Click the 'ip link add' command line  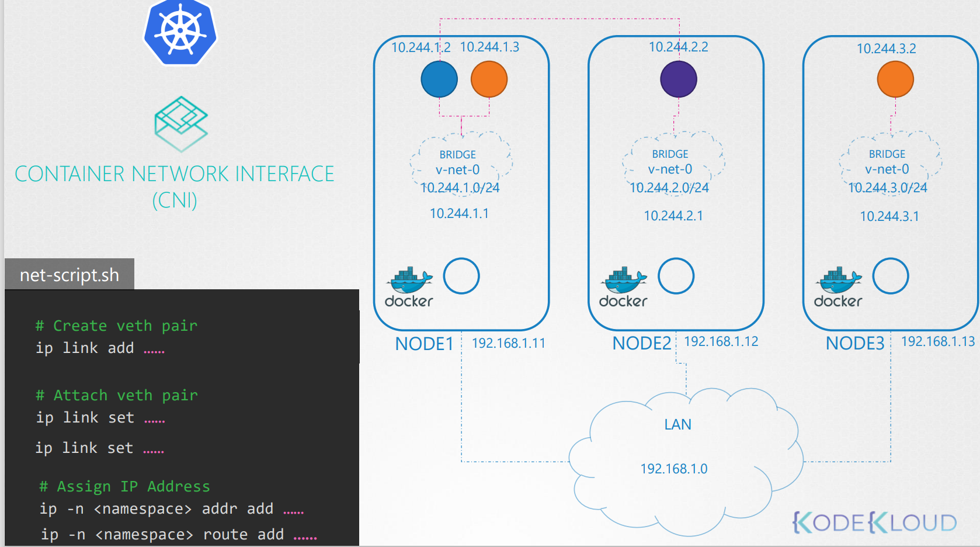pos(100,348)
